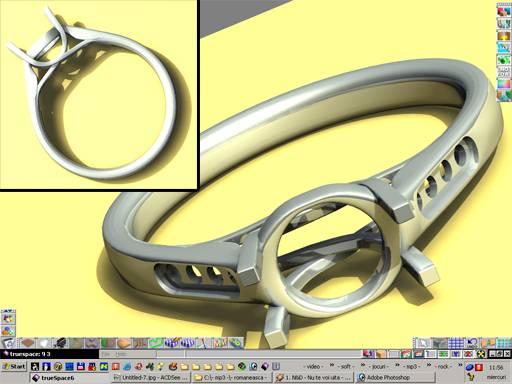Select the cyan-blue shader icon in right toolbar

504,48
